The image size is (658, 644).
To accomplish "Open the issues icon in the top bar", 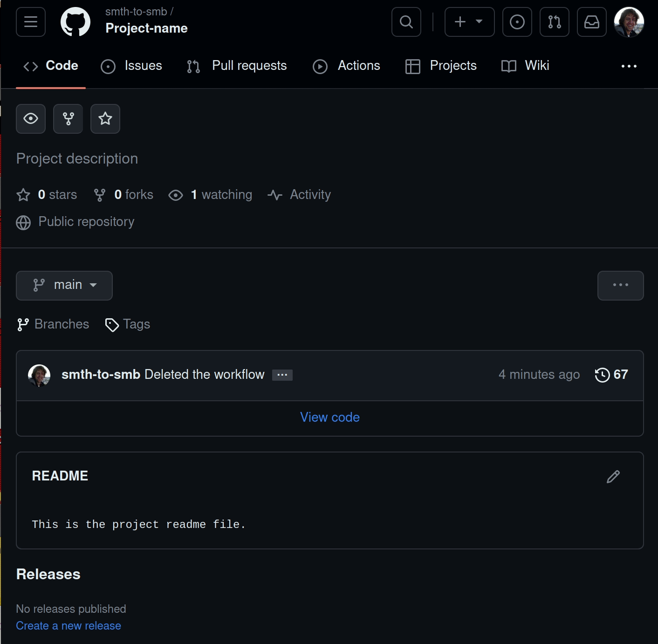I will click(517, 21).
